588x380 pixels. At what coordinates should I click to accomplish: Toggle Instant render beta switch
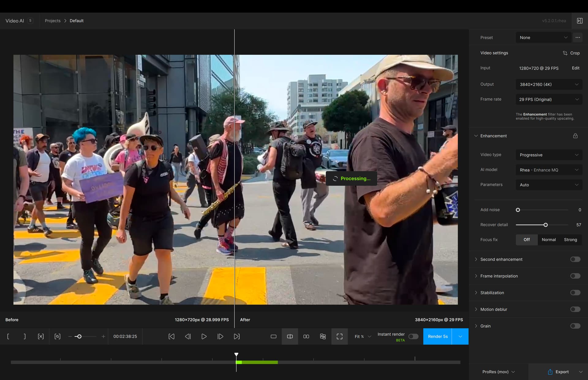click(x=413, y=337)
